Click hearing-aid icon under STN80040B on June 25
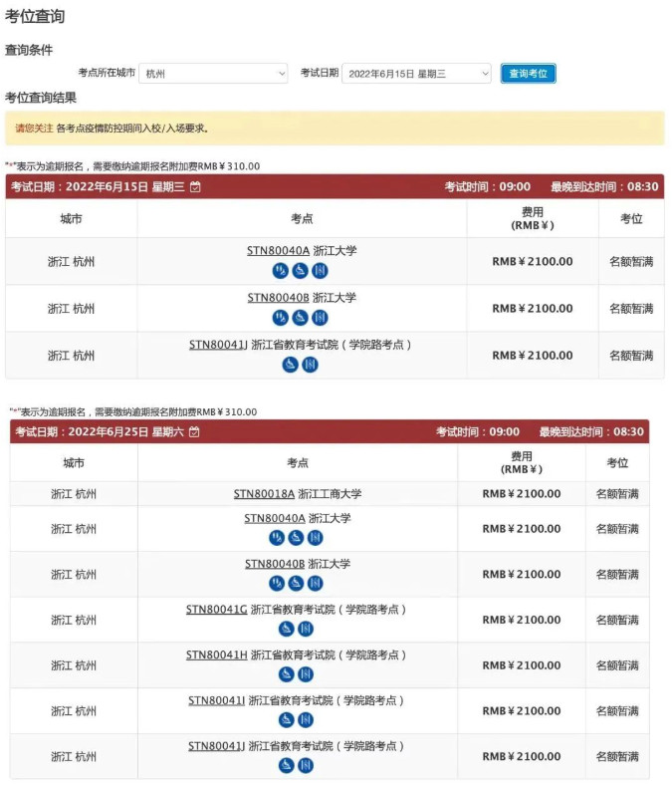The image size is (672, 785). pyautogui.click(x=277, y=583)
